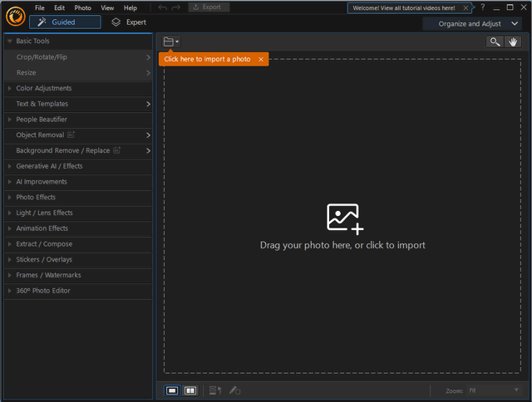Open the Photo menu
The width and height of the screenshot is (532, 402).
click(83, 7)
